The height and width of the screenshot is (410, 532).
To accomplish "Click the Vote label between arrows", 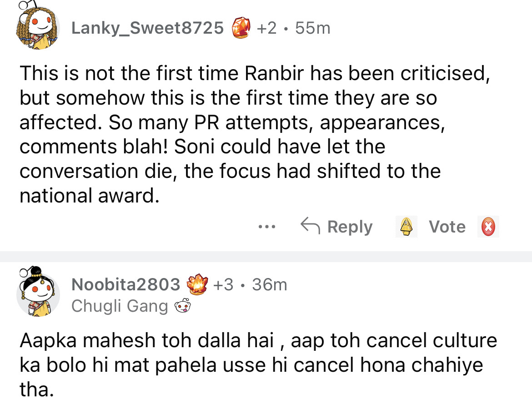I will coord(447,227).
